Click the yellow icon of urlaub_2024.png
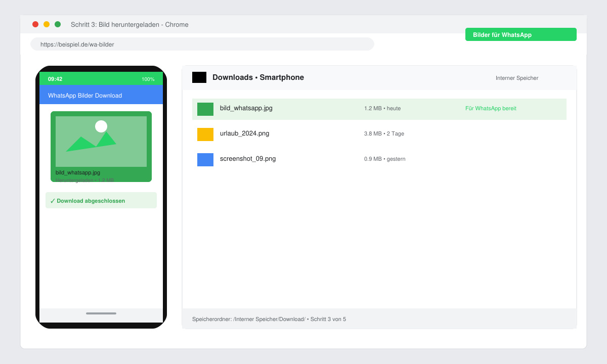Screen dimensions: 607x364 coord(205,134)
